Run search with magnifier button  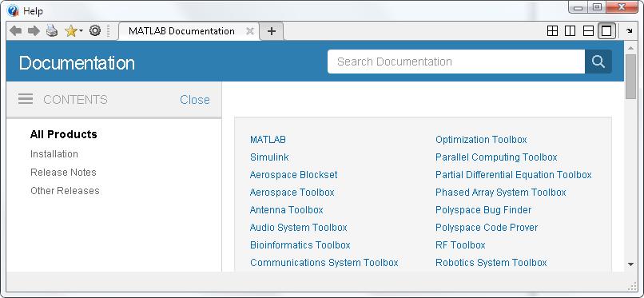(x=598, y=62)
